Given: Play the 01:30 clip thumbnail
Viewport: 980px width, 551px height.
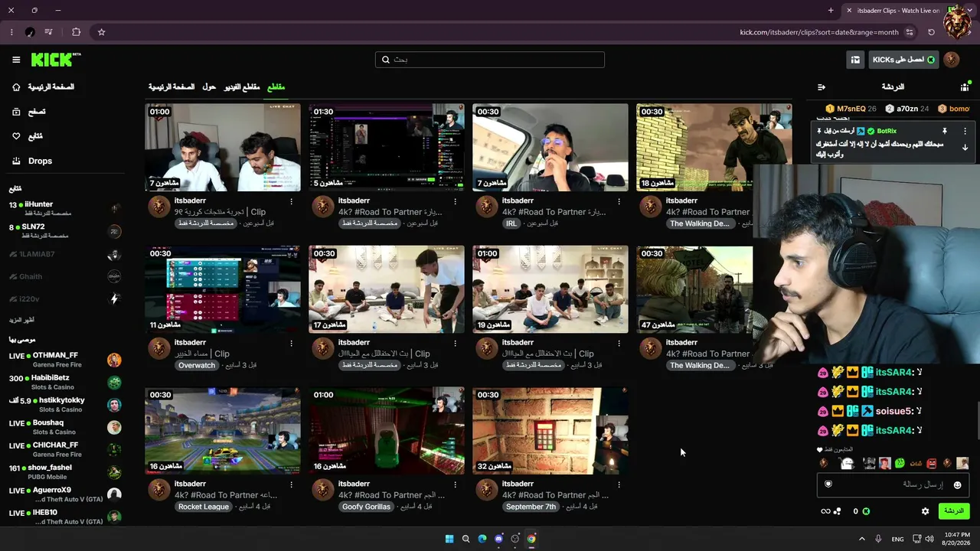Looking at the screenshot, I should point(387,148).
